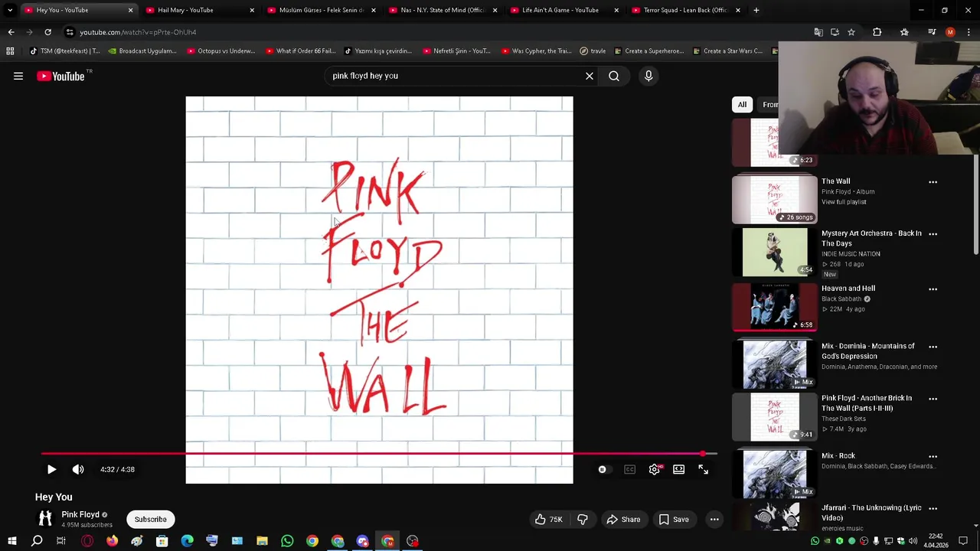This screenshot has width=980, height=551.
Task: Dislike the Hey You video
Action: (x=583, y=519)
